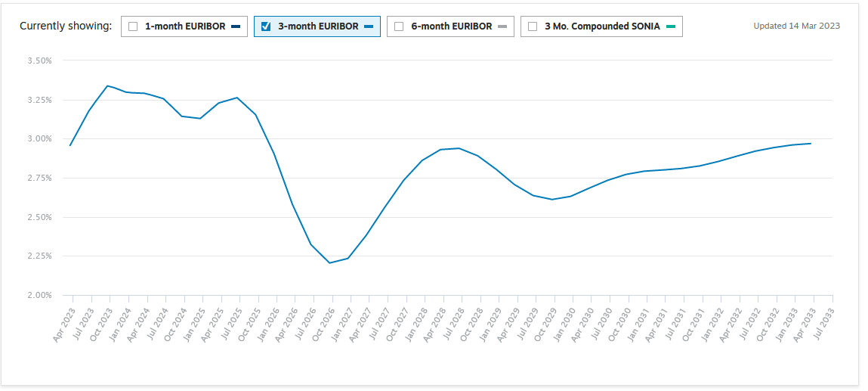Click the gray 6-month EURIBOR legend dash

pyautogui.click(x=502, y=26)
